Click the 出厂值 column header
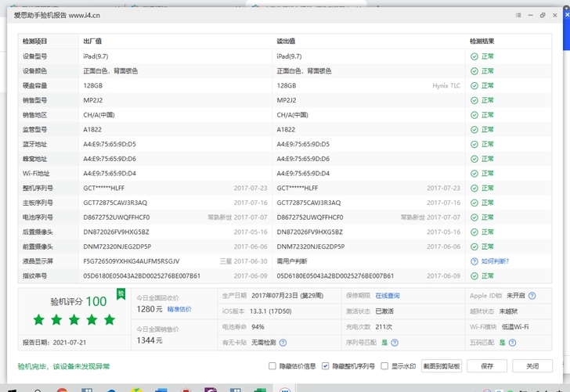The width and height of the screenshot is (570, 392). click(x=92, y=41)
